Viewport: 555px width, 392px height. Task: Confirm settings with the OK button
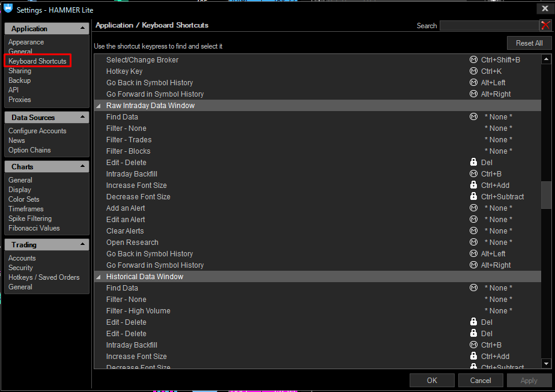(432, 381)
